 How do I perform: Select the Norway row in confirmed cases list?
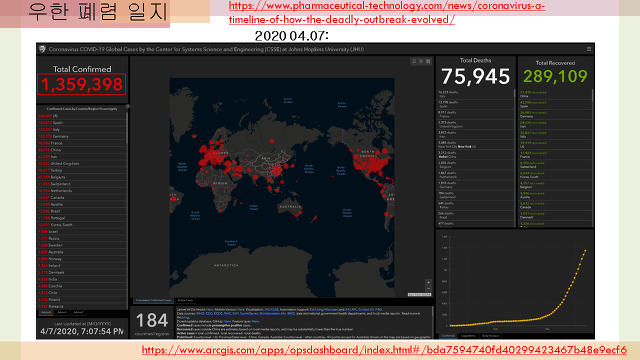82,259
